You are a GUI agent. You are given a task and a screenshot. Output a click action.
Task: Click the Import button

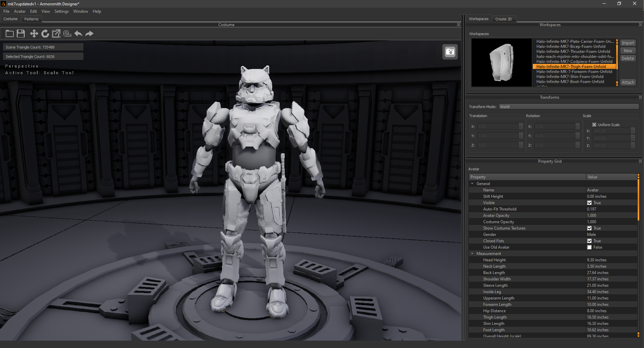click(628, 43)
